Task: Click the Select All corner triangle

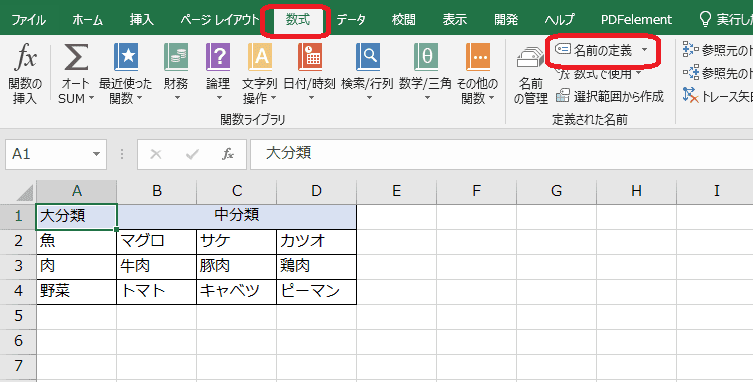Action: (24, 192)
